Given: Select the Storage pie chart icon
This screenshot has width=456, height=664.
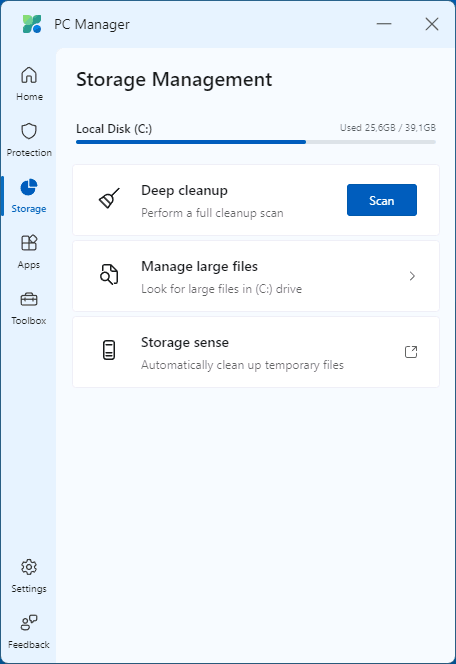Looking at the screenshot, I should 29,187.
